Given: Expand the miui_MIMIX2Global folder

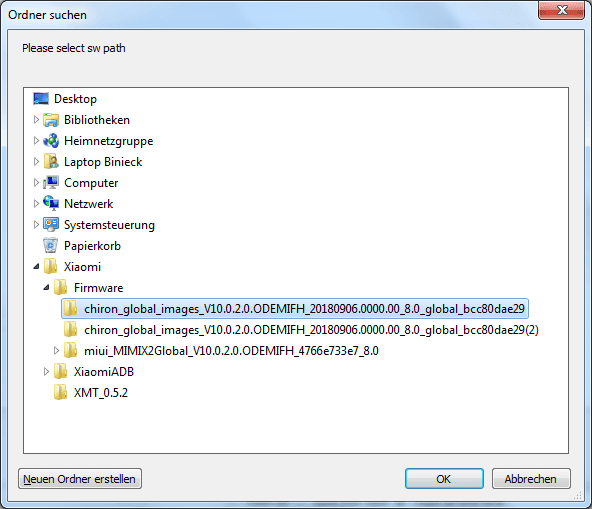Looking at the screenshot, I should (x=56, y=350).
